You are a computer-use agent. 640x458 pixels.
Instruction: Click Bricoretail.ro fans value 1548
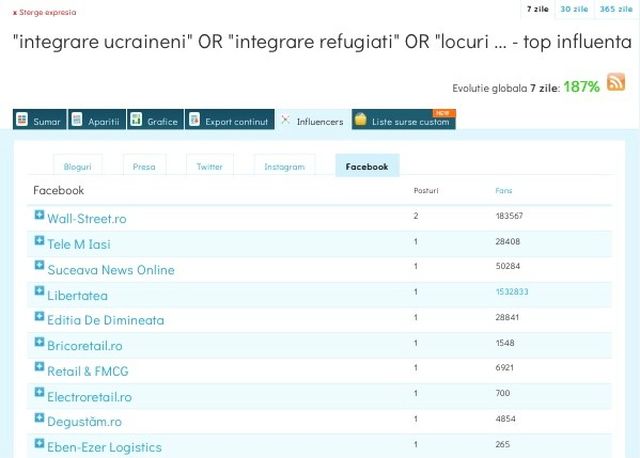(505, 343)
